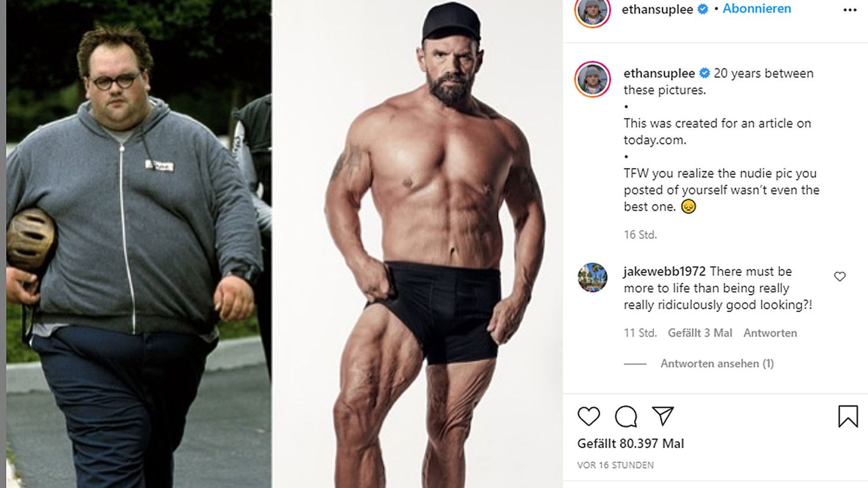Click the 'VOR 16 STUNDEN' post timestamp

(615, 465)
